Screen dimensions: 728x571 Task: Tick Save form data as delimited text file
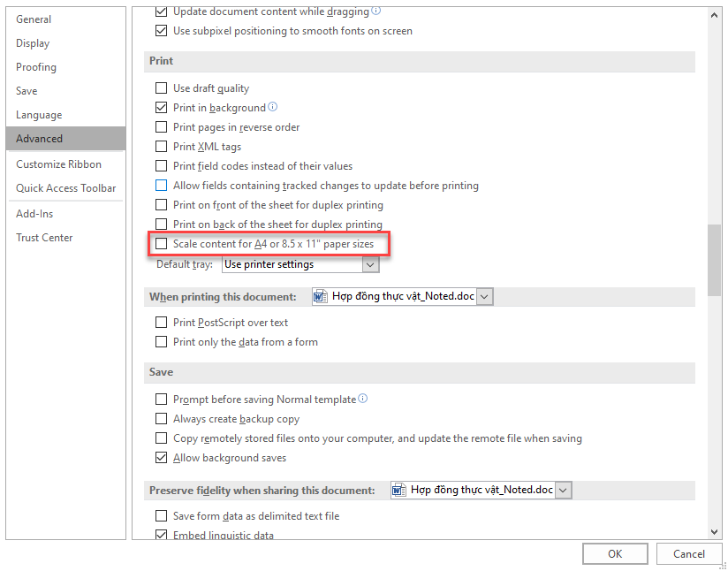click(x=161, y=515)
